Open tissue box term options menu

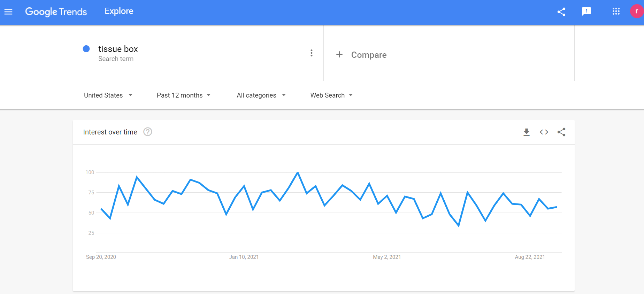pyautogui.click(x=312, y=53)
